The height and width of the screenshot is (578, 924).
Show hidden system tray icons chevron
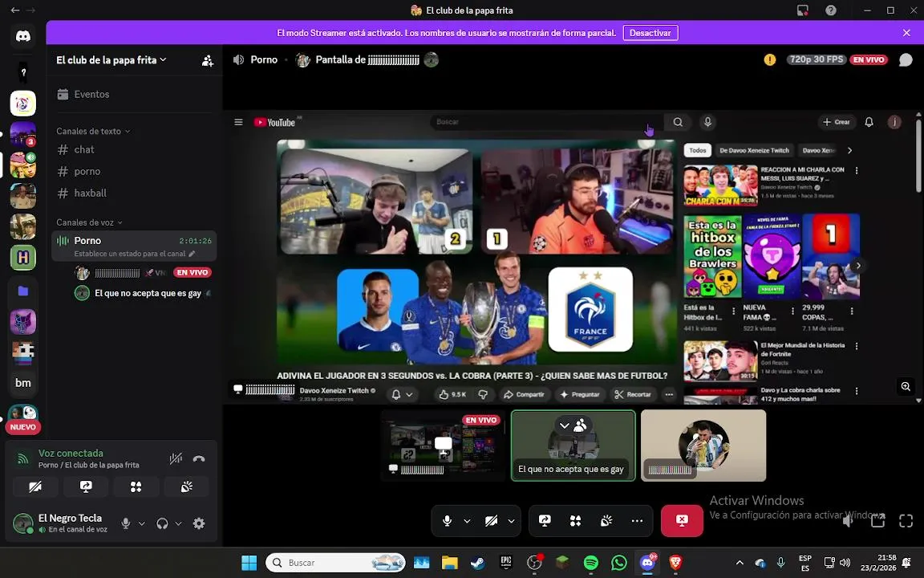(740, 563)
